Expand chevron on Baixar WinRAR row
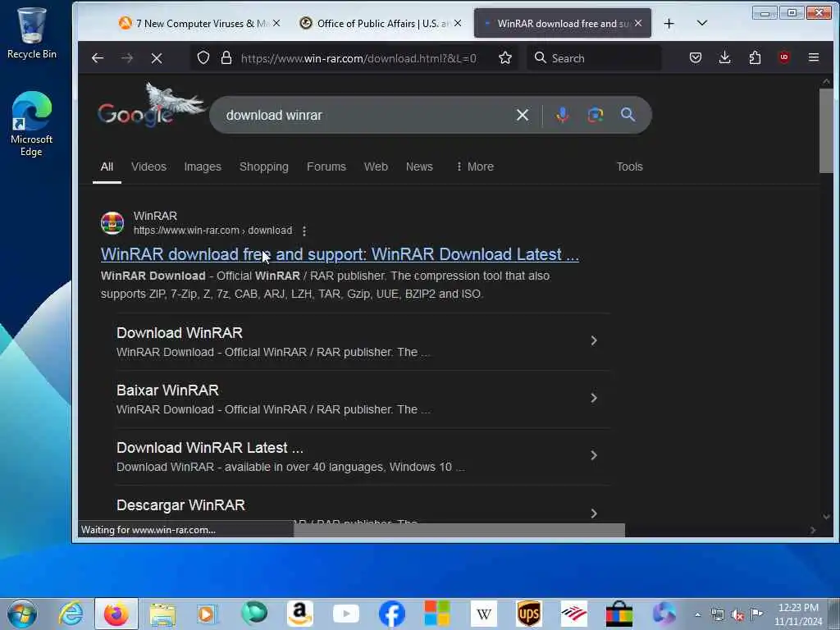Image resolution: width=840 pixels, height=630 pixels. (594, 398)
